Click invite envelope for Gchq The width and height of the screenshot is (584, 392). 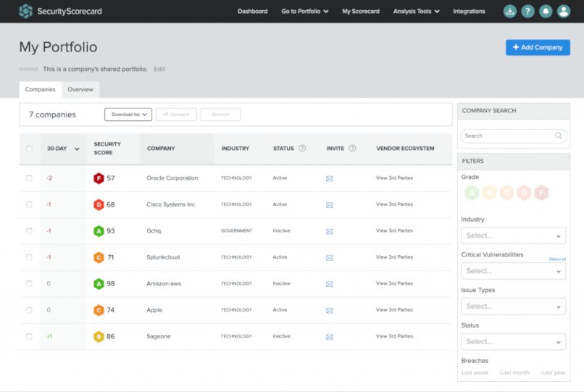[330, 231]
